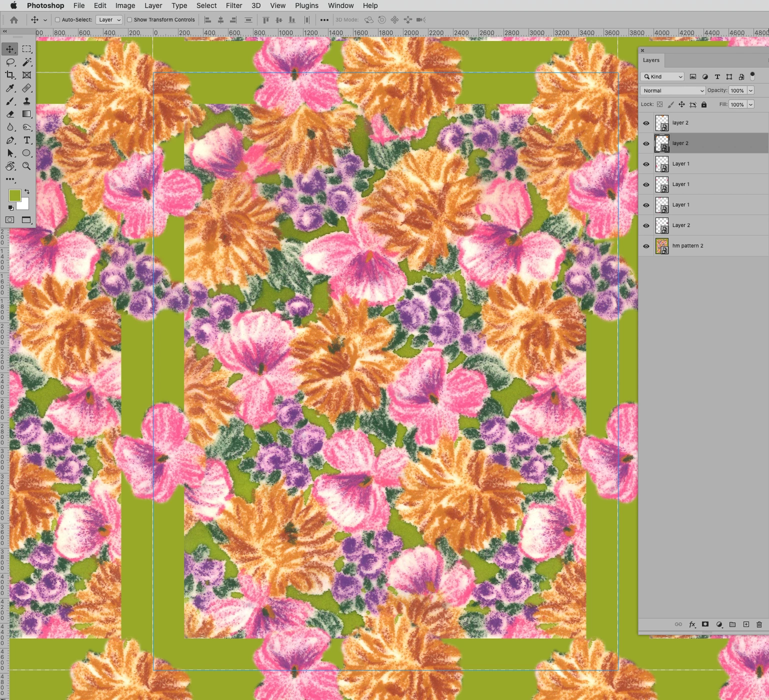Reset to default black and white colors
This screenshot has width=769, height=700.
[11, 207]
